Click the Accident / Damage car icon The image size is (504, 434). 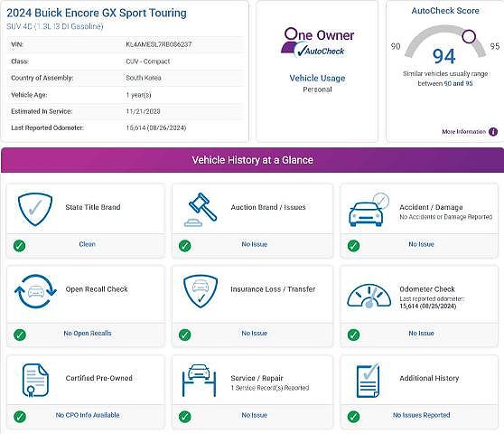coord(369,210)
